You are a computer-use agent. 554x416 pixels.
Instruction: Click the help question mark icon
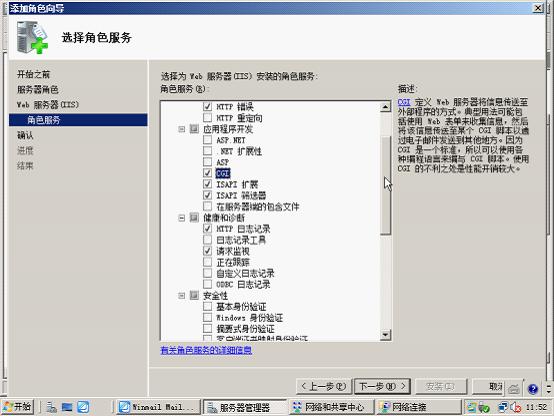click(532, 389)
